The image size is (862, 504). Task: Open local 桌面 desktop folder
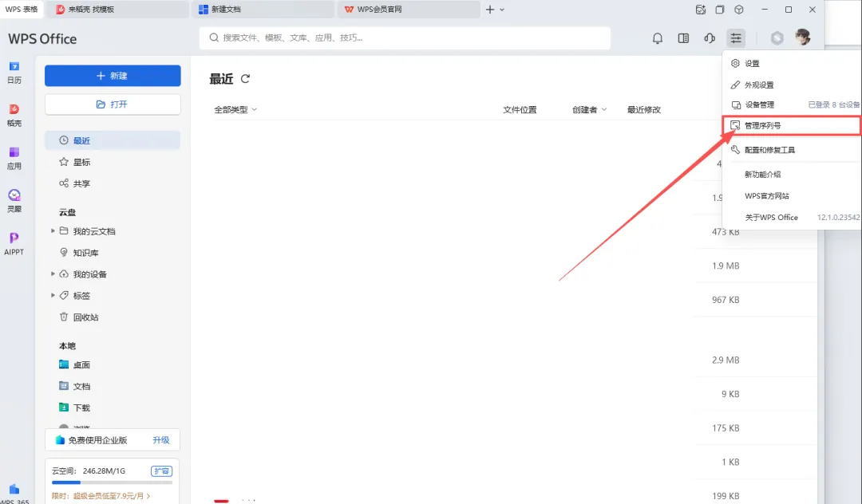click(113, 364)
